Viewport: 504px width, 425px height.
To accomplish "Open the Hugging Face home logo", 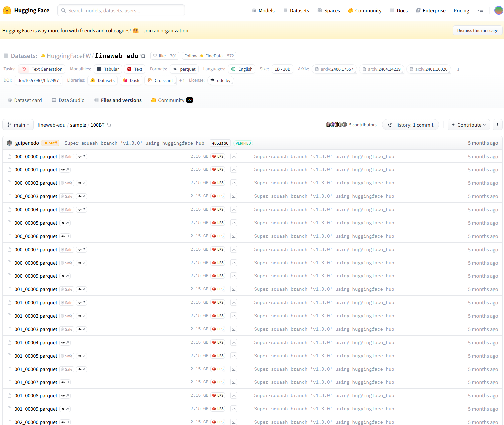I will tap(26, 10).
